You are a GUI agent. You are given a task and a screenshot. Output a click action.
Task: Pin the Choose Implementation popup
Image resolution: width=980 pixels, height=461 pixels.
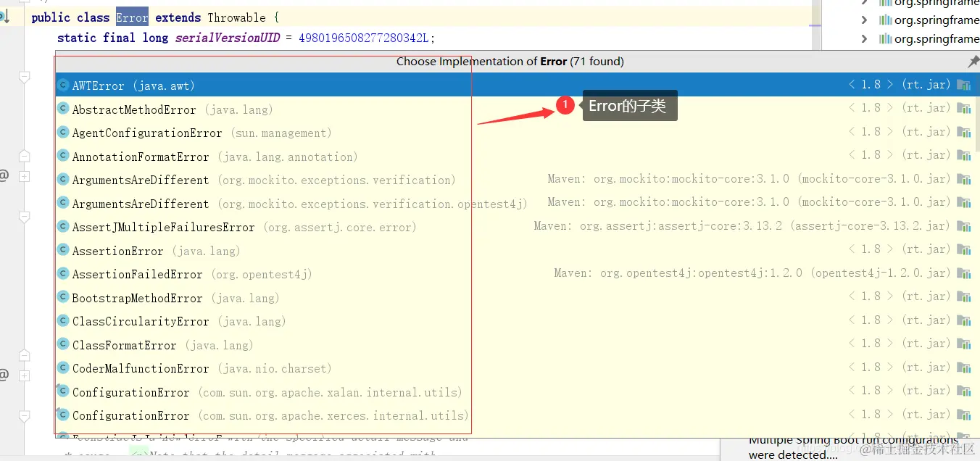point(973,62)
